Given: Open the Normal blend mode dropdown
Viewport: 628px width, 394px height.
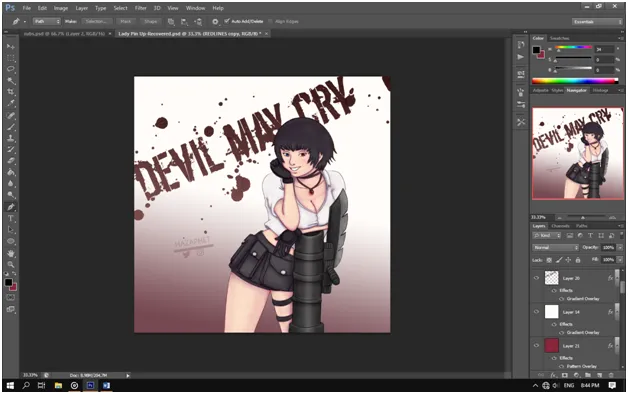Looking at the screenshot, I should (556, 247).
